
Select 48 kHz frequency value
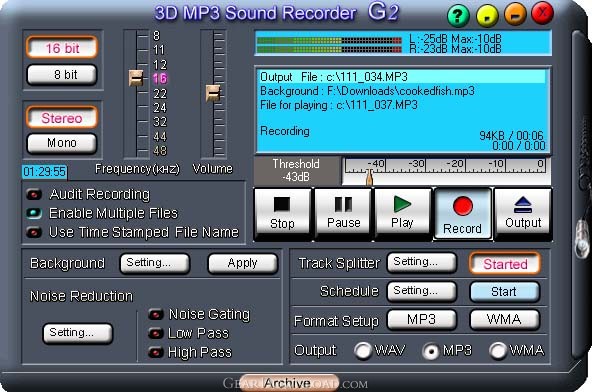coord(160,151)
